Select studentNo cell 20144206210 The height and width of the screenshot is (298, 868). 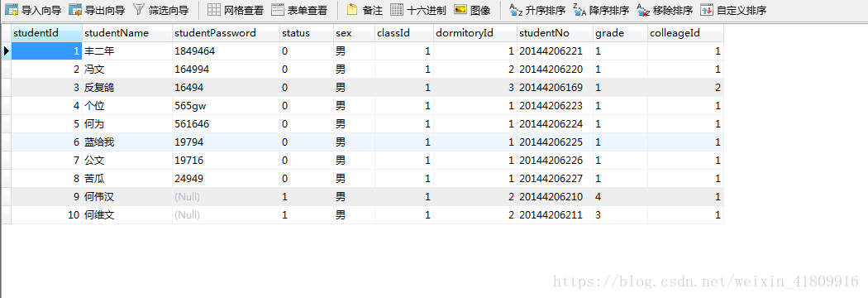555,197
